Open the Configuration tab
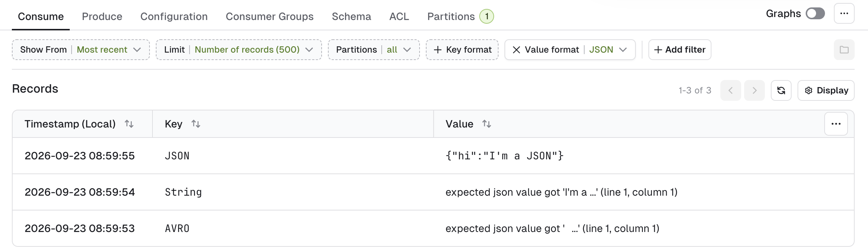This screenshot has height=252, width=868. pyautogui.click(x=174, y=17)
